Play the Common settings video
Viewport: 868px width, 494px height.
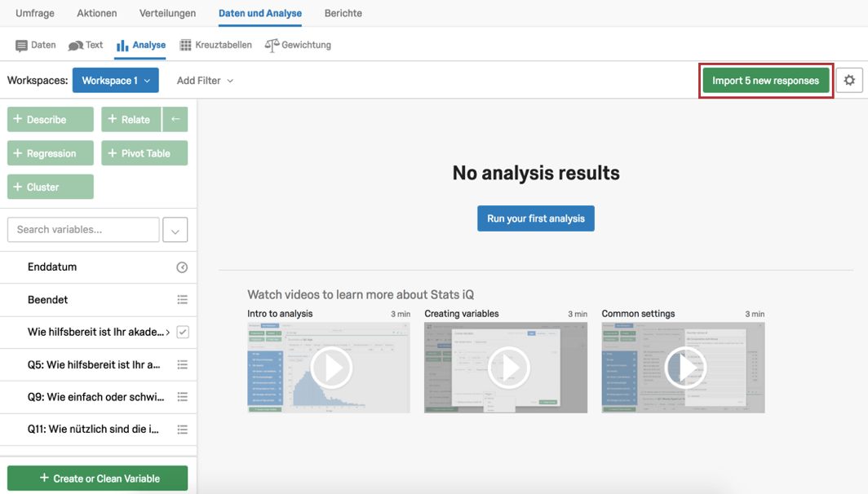685,368
